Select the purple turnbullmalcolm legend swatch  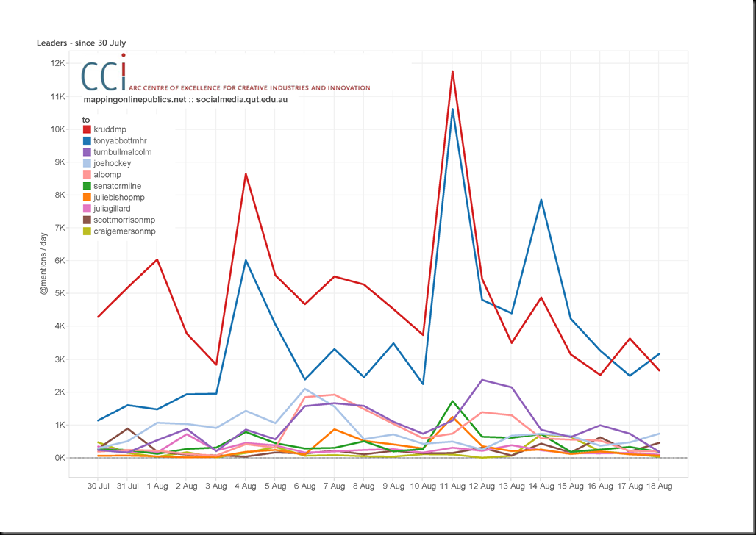(87, 152)
